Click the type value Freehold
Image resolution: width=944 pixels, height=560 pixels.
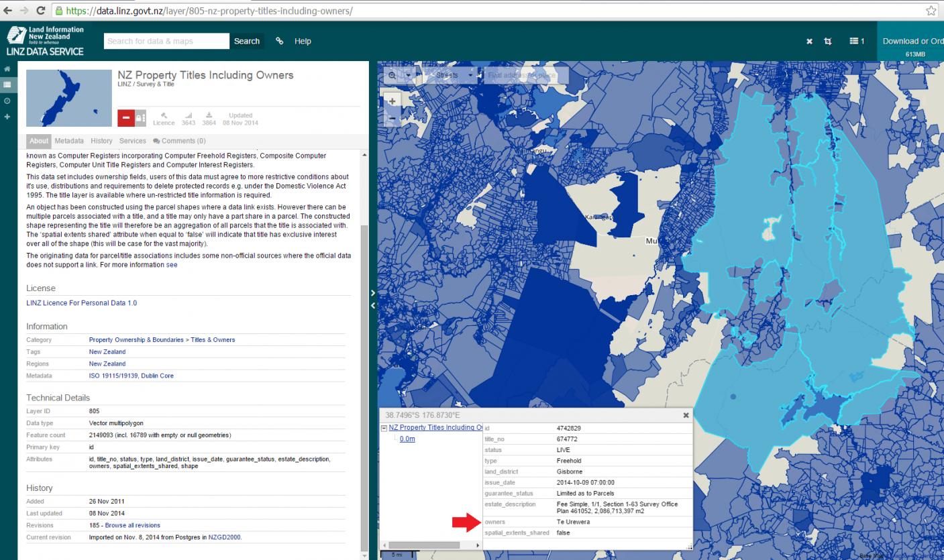click(570, 461)
